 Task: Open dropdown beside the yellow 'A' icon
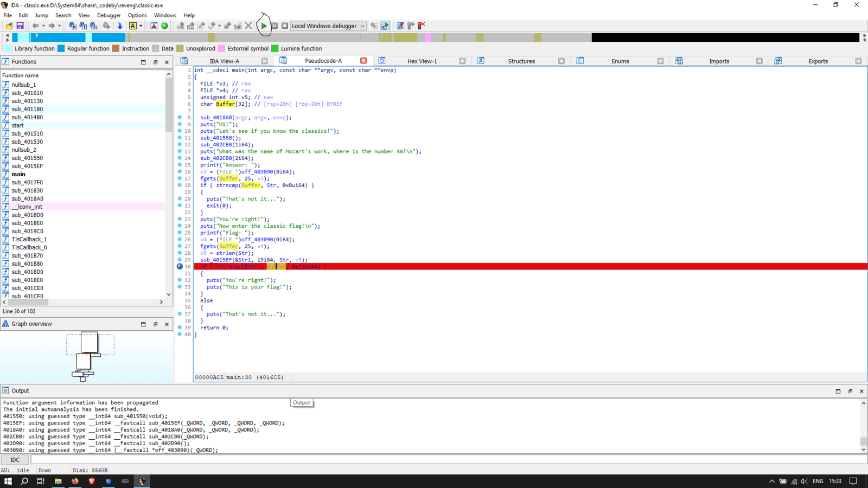coord(141,26)
